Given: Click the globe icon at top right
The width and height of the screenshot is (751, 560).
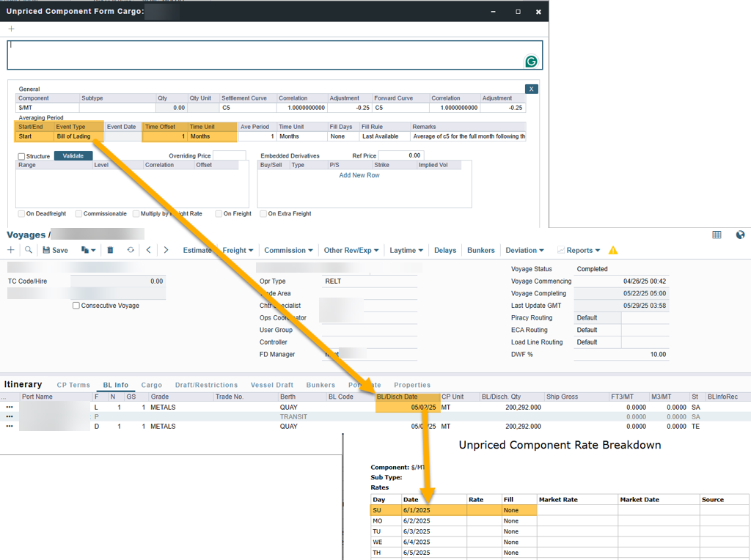Looking at the screenshot, I should coord(740,235).
